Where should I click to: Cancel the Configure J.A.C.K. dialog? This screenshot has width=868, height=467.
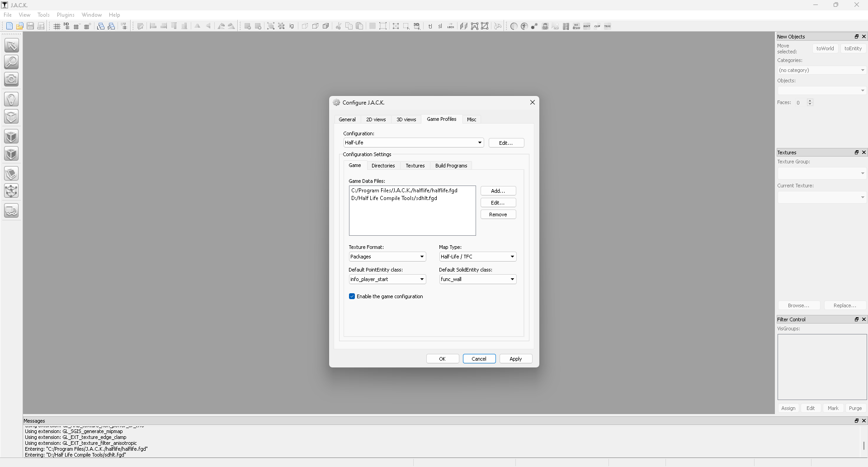tap(479, 359)
